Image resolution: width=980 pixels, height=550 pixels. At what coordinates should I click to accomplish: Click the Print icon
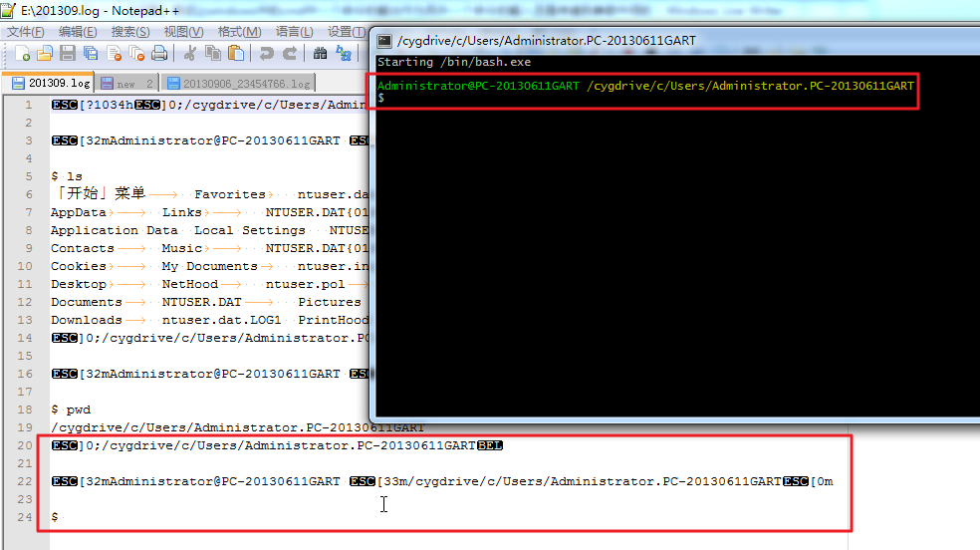click(x=159, y=54)
